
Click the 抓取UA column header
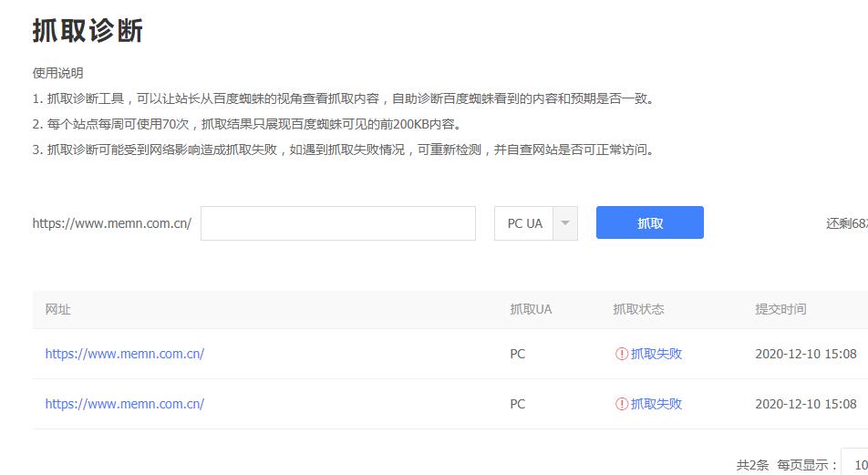coord(531,309)
